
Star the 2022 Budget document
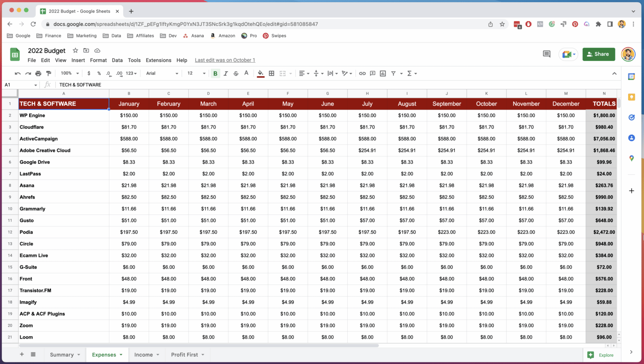75,51
